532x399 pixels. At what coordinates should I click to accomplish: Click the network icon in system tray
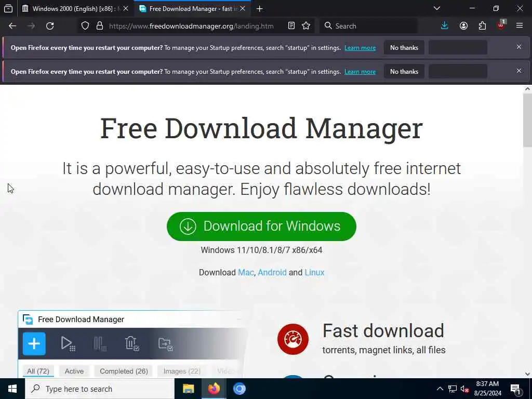coord(453,389)
